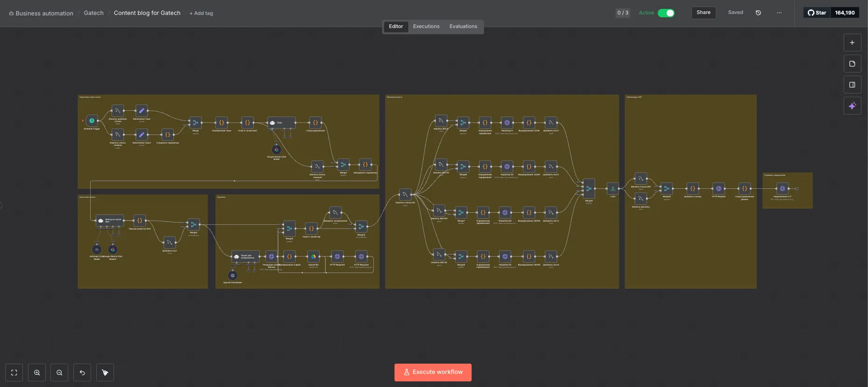Switch to the Evaluations tab
Screen dimensions: 868x387
click(x=463, y=27)
